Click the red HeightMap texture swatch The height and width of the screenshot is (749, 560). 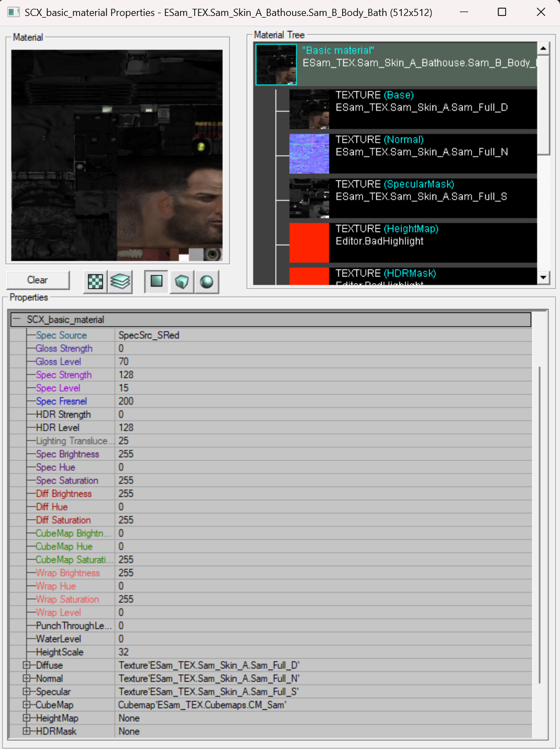click(309, 243)
